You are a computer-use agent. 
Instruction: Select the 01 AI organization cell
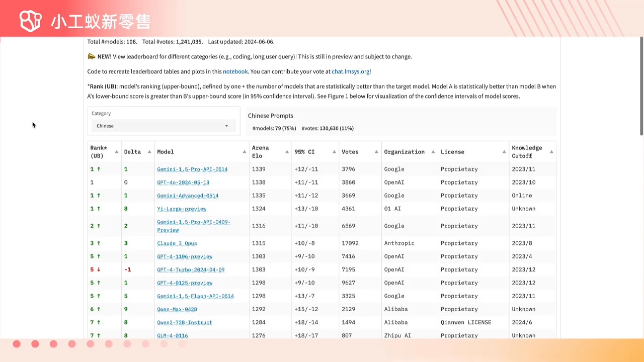(393, 209)
